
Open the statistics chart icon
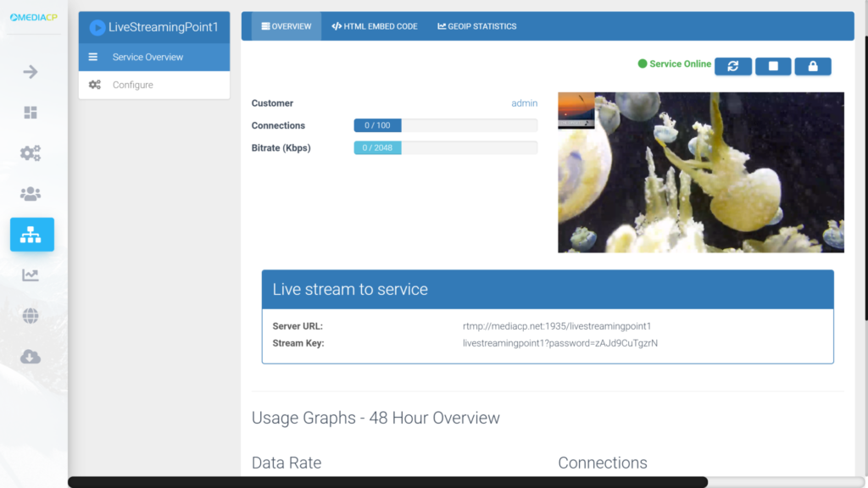click(31, 275)
